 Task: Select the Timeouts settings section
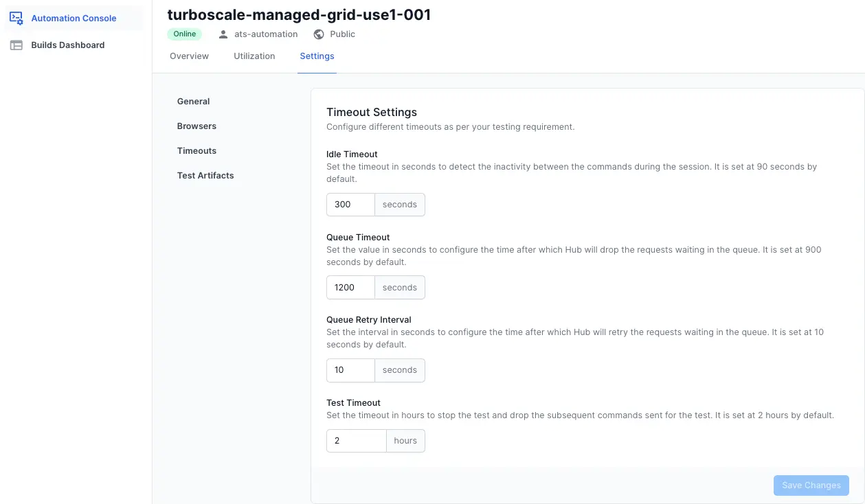(x=196, y=150)
